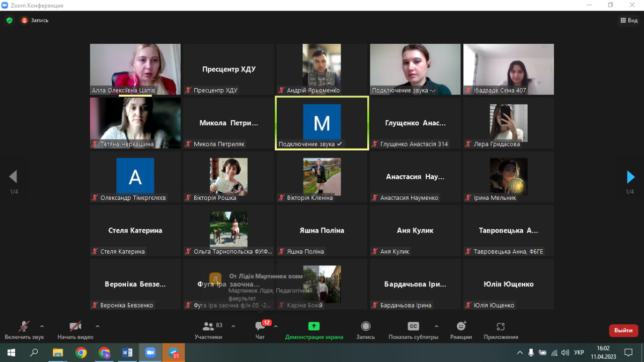Expand the arrow next to Показать субтитры
The width and height of the screenshot is (644, 362).
pyautogui.click(x=436, y=326)
